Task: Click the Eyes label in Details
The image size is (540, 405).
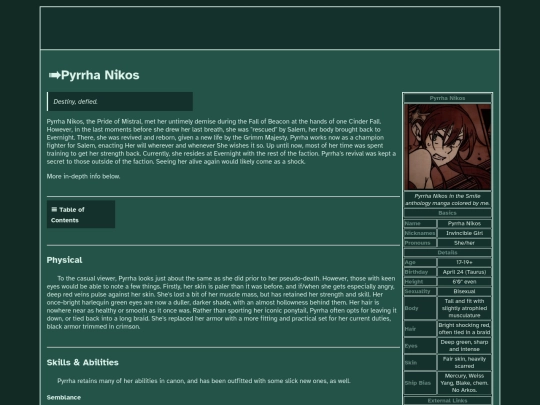Action: click(420, 345)
